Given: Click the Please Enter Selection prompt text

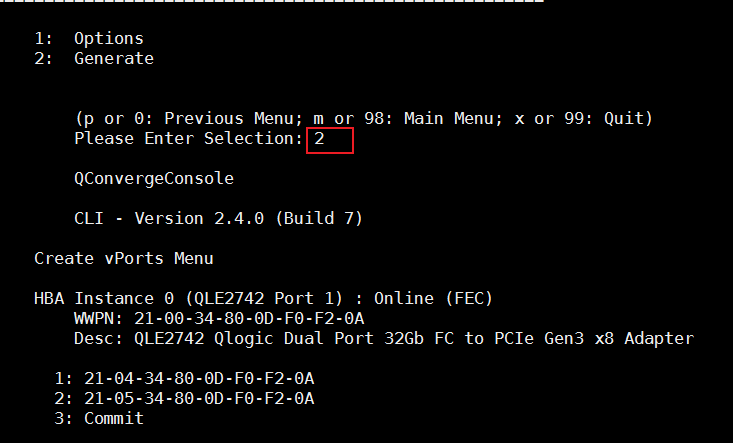Looking at the screenshot, I should [189, 139].
